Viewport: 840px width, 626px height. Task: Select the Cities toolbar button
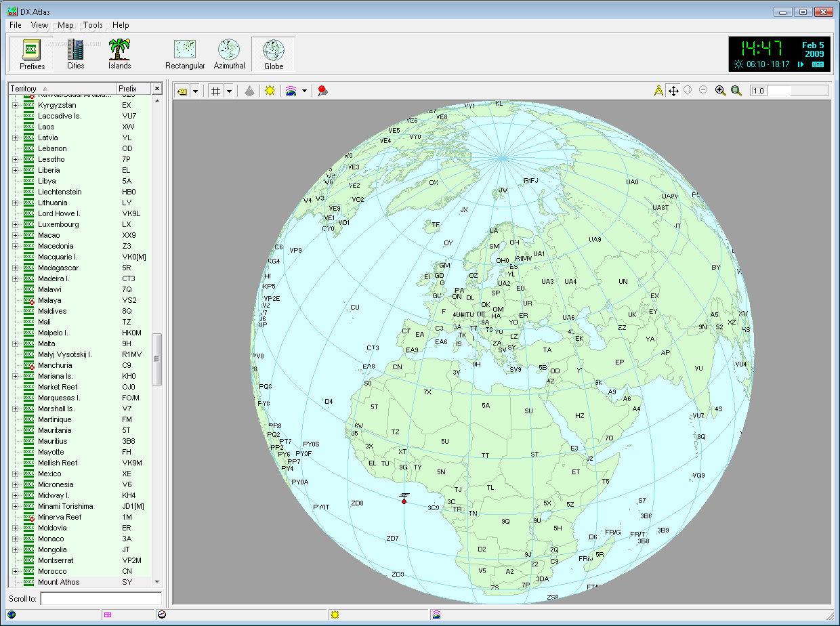75,54
